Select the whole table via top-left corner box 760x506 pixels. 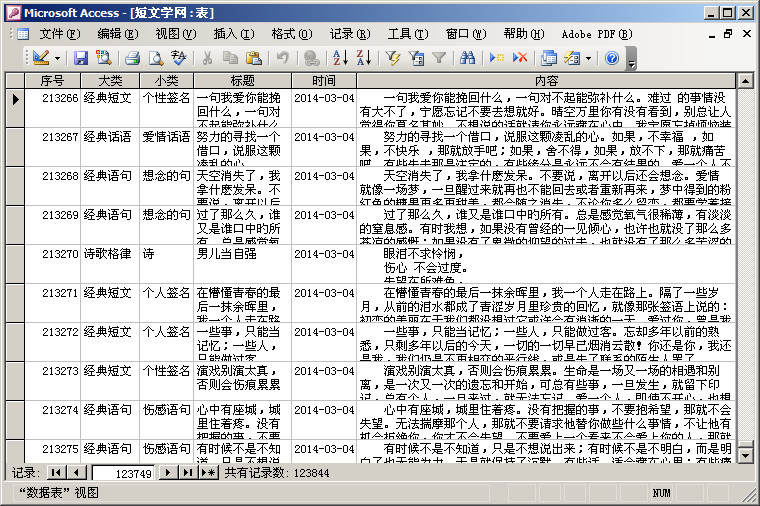click(15, 80)
